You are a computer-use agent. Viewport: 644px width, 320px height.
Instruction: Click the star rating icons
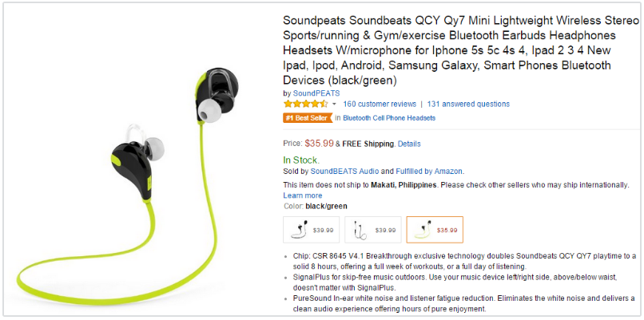[x=304, y=104]
